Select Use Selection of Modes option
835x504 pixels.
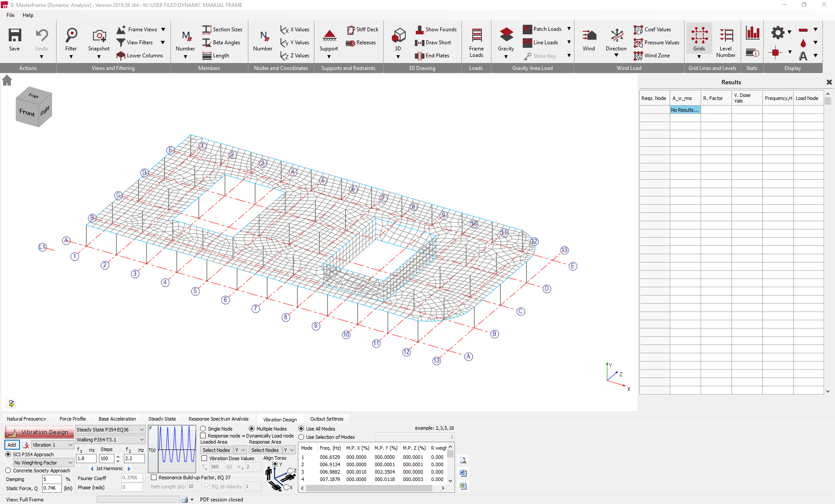301,437
